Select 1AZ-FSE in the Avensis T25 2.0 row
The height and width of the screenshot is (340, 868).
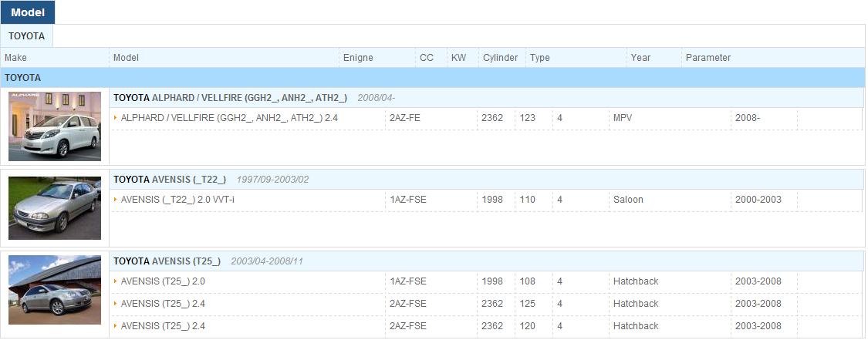[x=408, y=281]
